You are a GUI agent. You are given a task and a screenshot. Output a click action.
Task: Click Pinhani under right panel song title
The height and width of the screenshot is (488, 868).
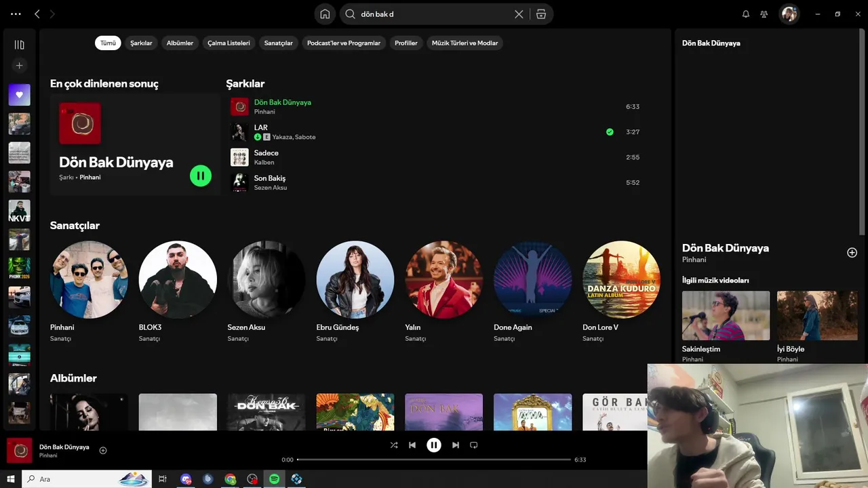pos(694,260)
